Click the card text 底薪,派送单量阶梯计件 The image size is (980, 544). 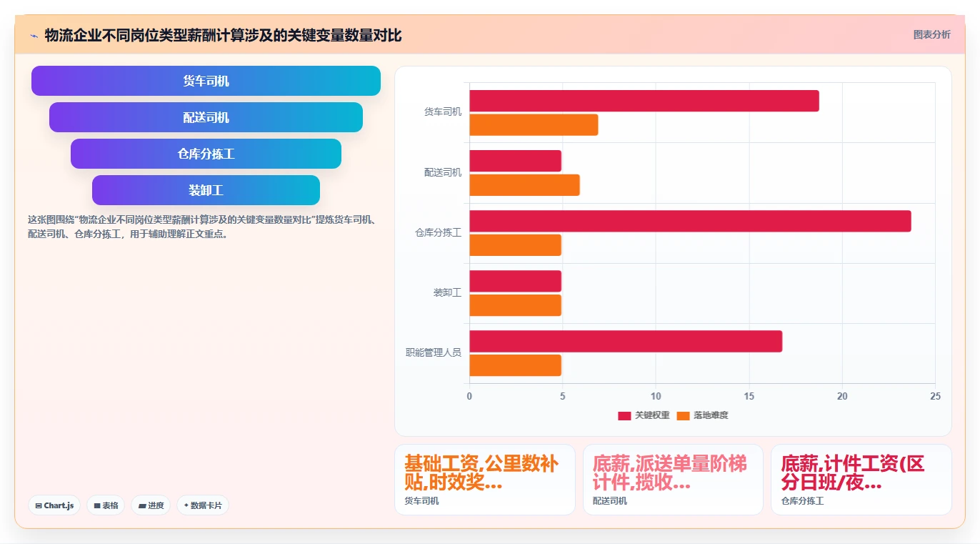[x=670, y=473]
